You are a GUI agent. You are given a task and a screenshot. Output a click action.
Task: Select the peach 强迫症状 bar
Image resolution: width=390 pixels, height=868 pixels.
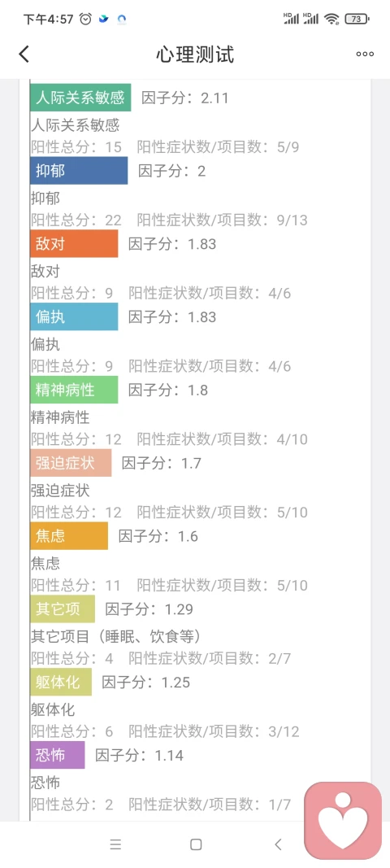tap(71, 463)
